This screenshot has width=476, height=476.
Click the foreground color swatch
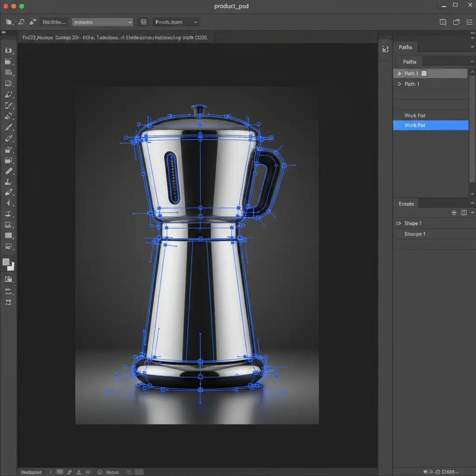[7, 262]
